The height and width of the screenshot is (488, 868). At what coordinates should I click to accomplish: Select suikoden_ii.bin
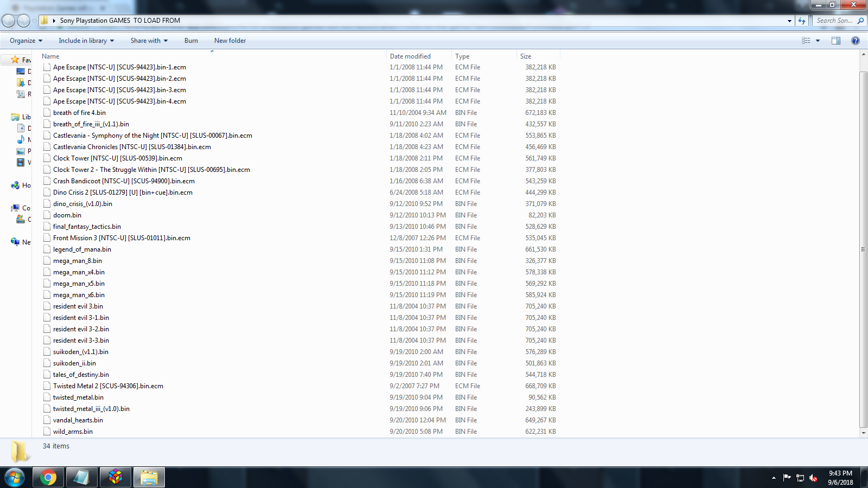coord(74,363)
